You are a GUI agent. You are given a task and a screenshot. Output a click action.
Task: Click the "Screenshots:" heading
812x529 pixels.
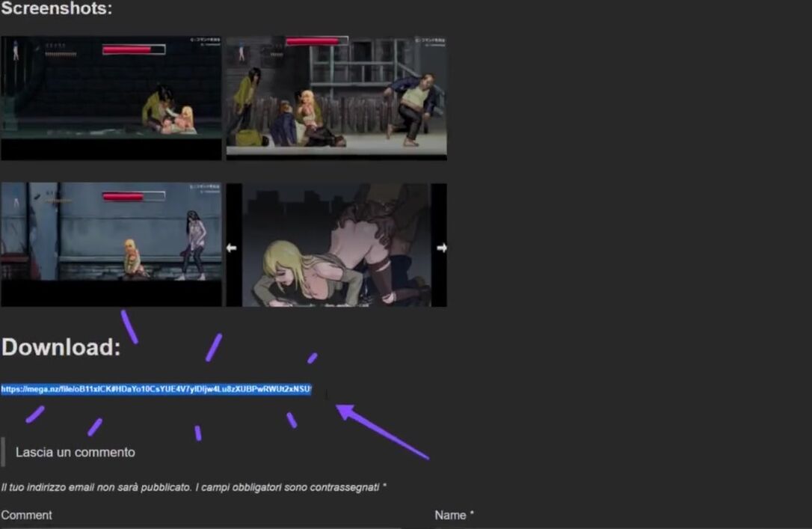(x=56, y=8)
